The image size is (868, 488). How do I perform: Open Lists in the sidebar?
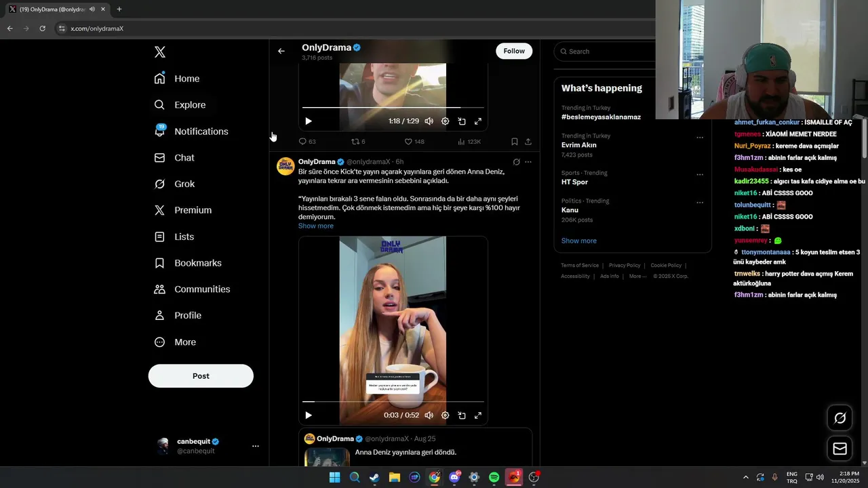point(174,237)
